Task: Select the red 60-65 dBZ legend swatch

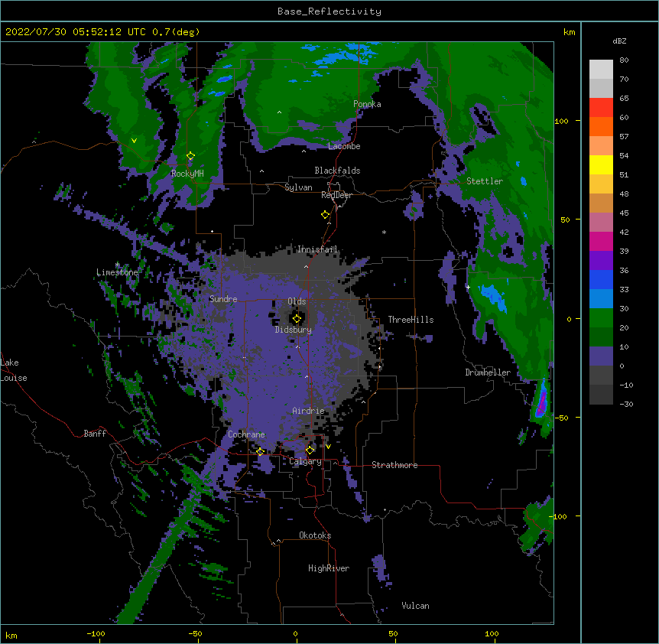Action: tap(601, 108)
